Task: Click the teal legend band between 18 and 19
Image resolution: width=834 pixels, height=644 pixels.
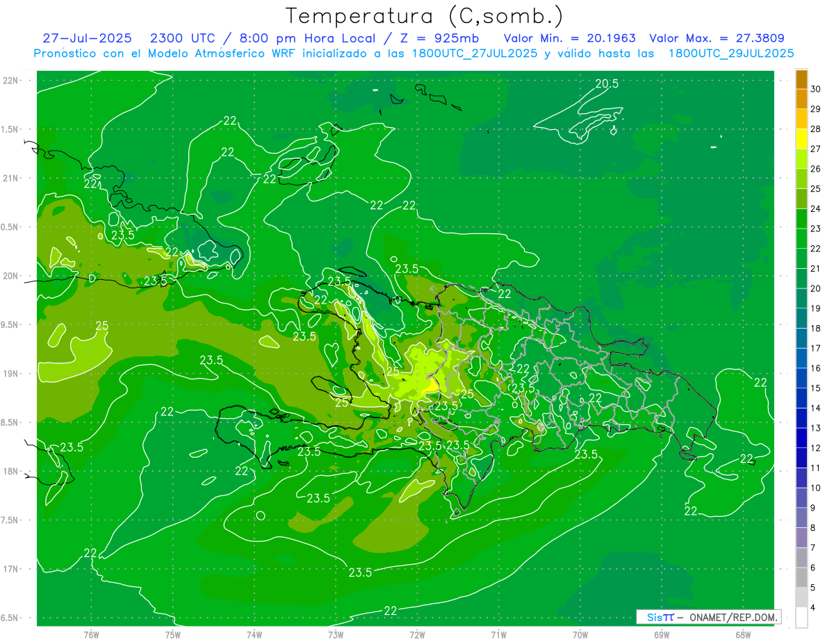Action: 801,318
